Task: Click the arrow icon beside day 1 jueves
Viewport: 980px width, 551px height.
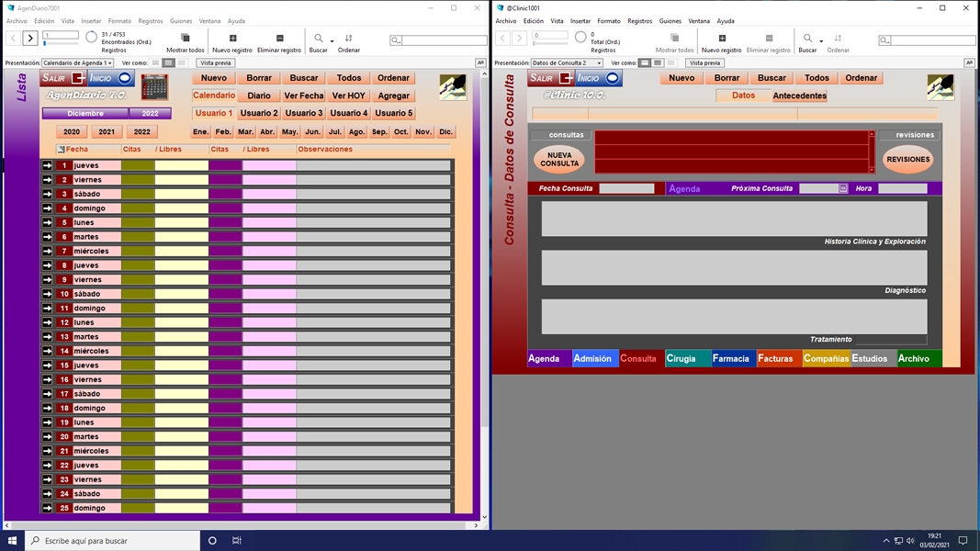Action: click(47, 165)
